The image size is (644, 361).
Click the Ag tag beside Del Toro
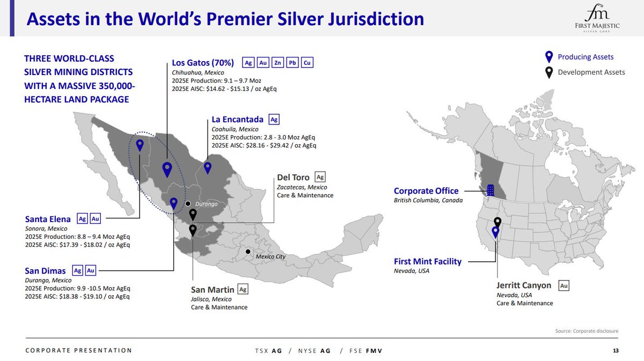click(320, 177)
